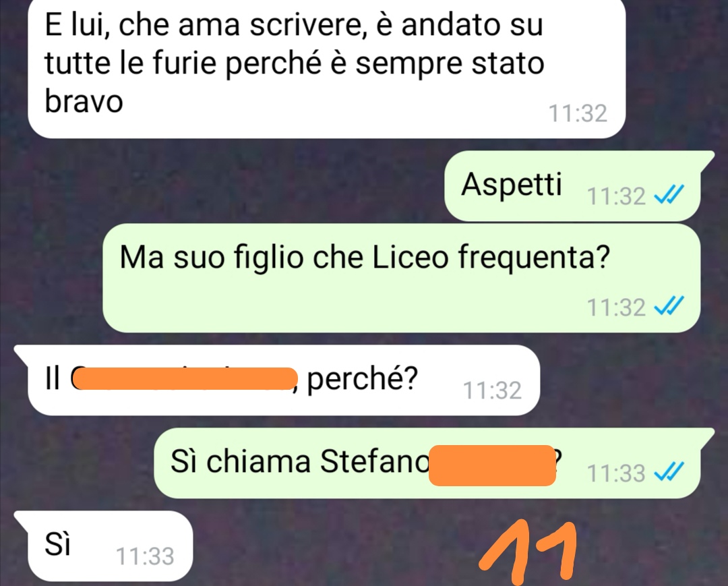Select the 'E lui, che ama scrivere' message
Viewport: 728px width, 586px height.
pos(327,68)
